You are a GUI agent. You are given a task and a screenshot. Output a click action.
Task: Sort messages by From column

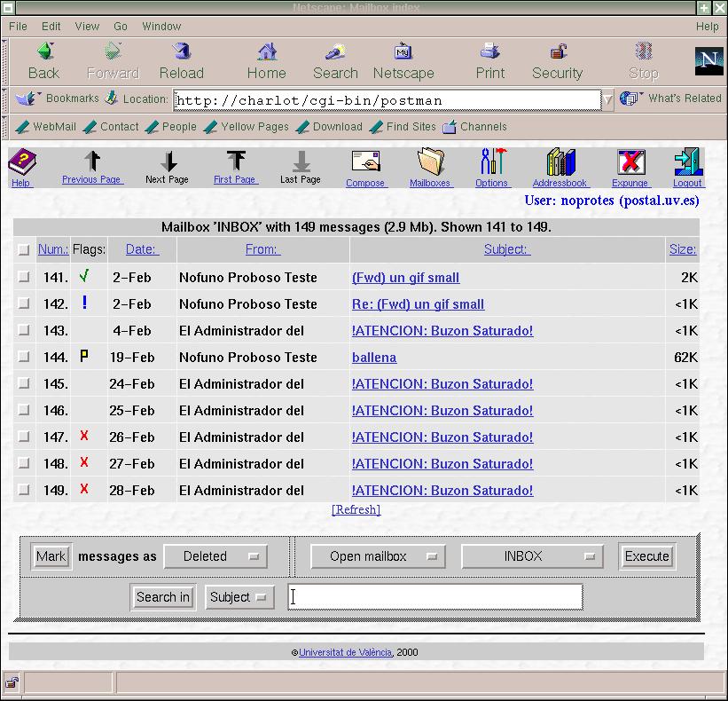click(262, 249)
